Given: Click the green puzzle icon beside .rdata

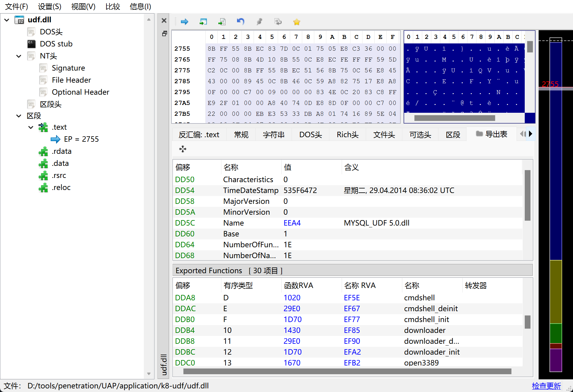Looking at the screenshot, I should click(43, 151).
